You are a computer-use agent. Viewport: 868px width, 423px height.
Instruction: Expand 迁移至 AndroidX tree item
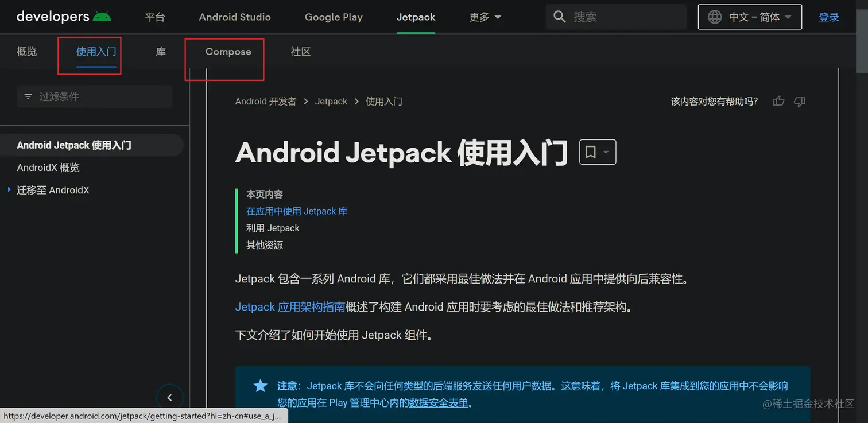tap(9, 190)
